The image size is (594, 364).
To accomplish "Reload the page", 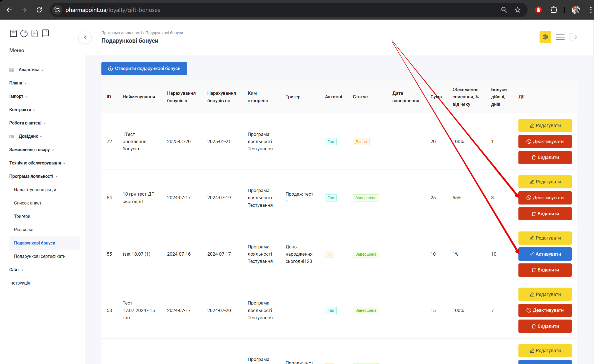I will pos(39,10).
